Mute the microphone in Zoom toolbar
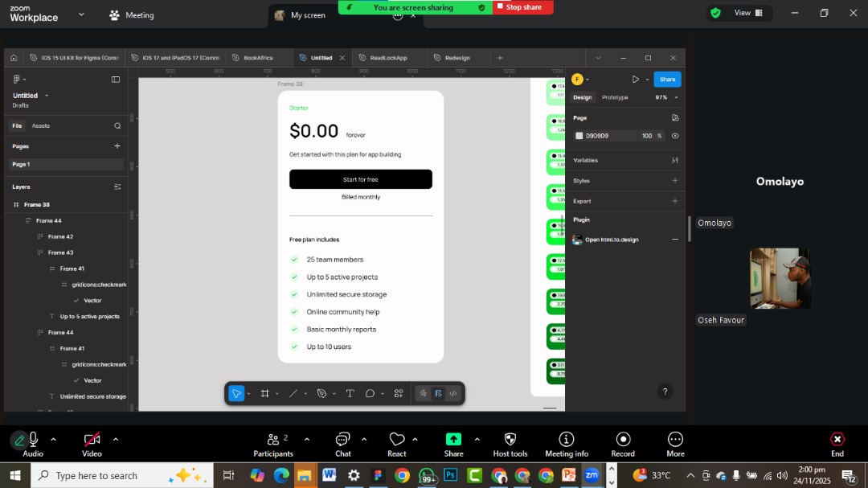The image size is (868, 488). [x=32, y=441]
